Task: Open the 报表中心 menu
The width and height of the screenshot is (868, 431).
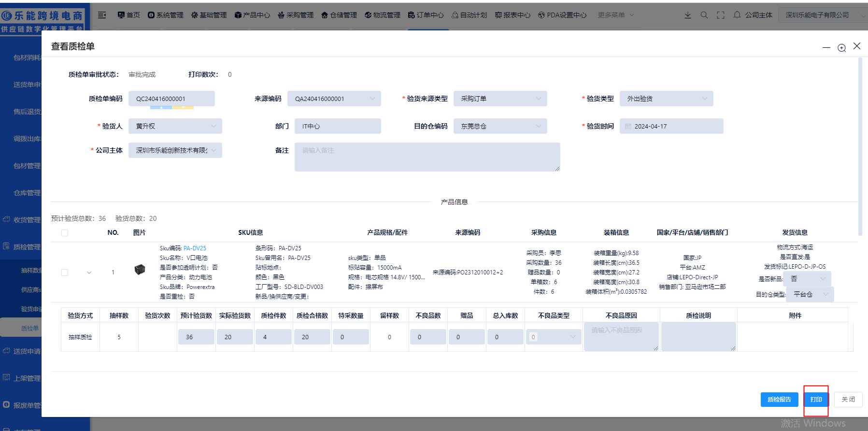Action: tap(512, 15)
